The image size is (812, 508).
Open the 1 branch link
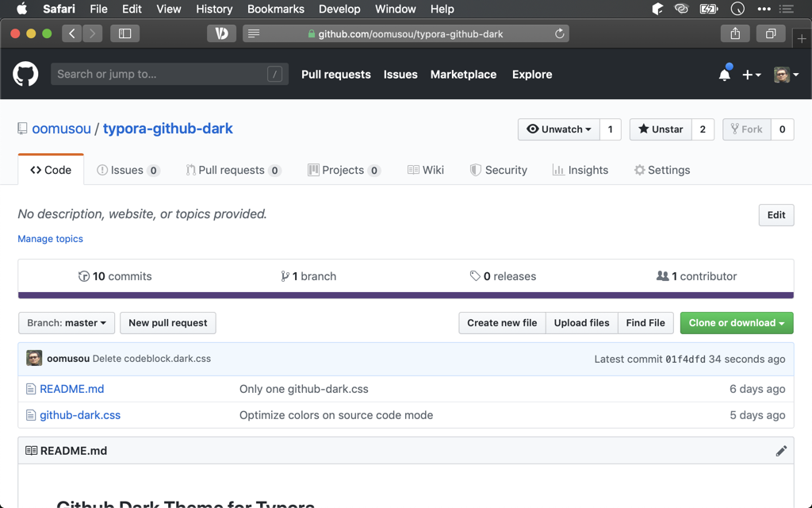[308, 276]
